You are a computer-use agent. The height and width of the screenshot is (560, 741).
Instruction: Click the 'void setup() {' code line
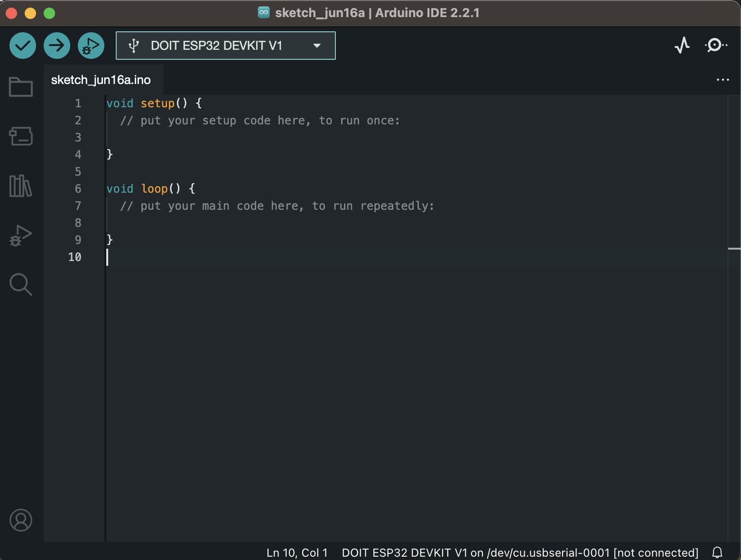[x=154, y=103]
